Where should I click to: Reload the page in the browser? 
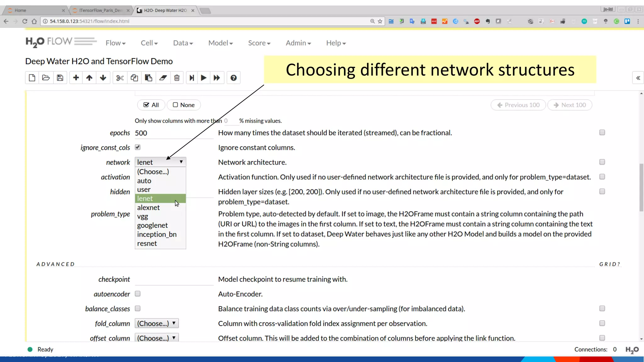(x=25, y=21)
